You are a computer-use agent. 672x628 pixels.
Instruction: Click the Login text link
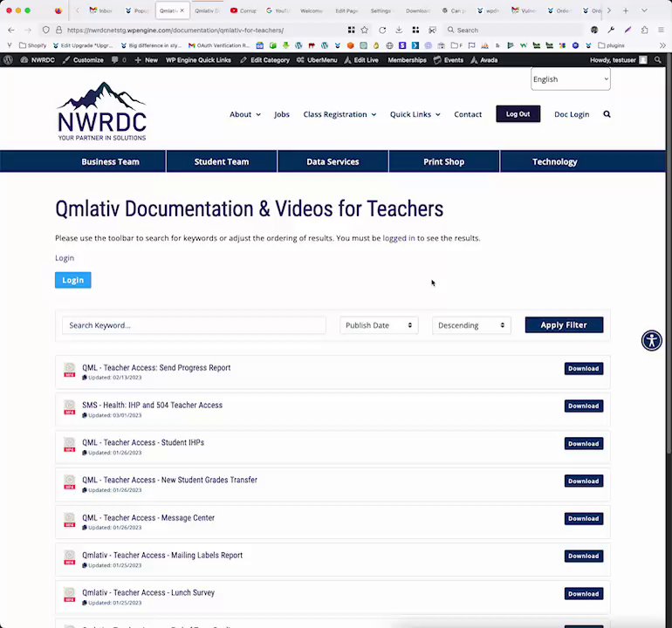pyautogui.click(x=65, y=258)
